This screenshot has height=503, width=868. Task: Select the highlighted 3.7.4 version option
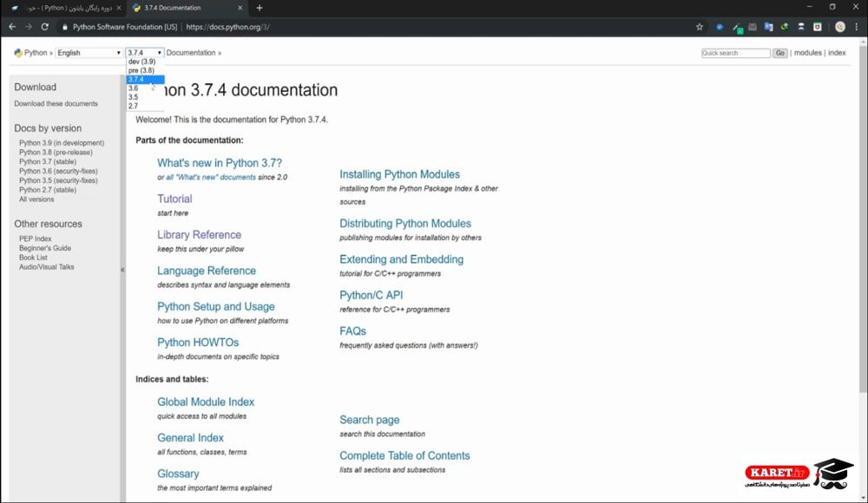145,79
